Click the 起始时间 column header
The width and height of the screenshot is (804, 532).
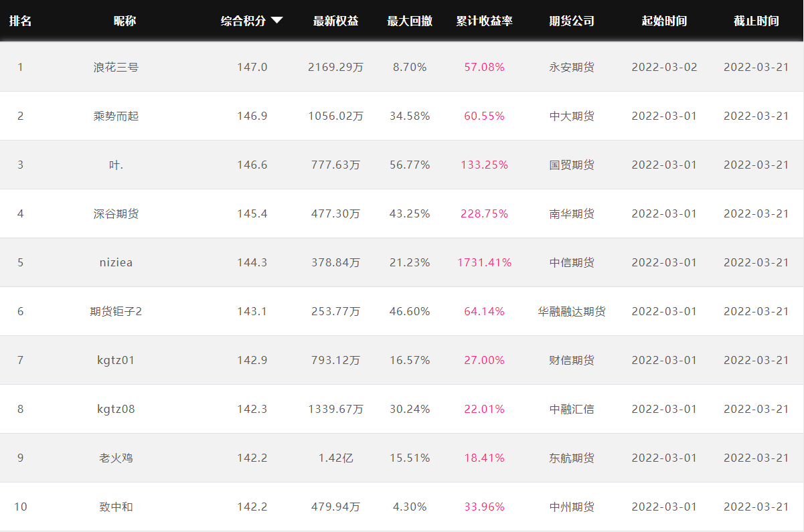(x=664, y=21)
